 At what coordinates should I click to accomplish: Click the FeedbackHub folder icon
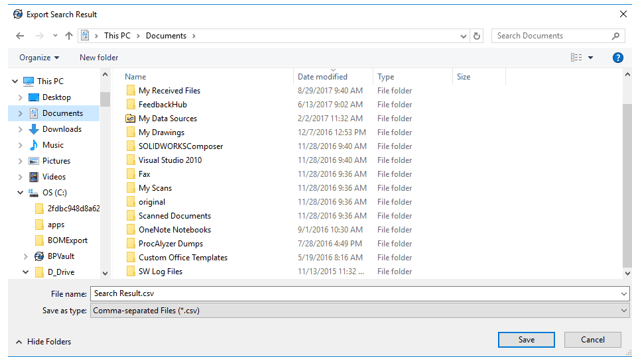coord(130,105)
